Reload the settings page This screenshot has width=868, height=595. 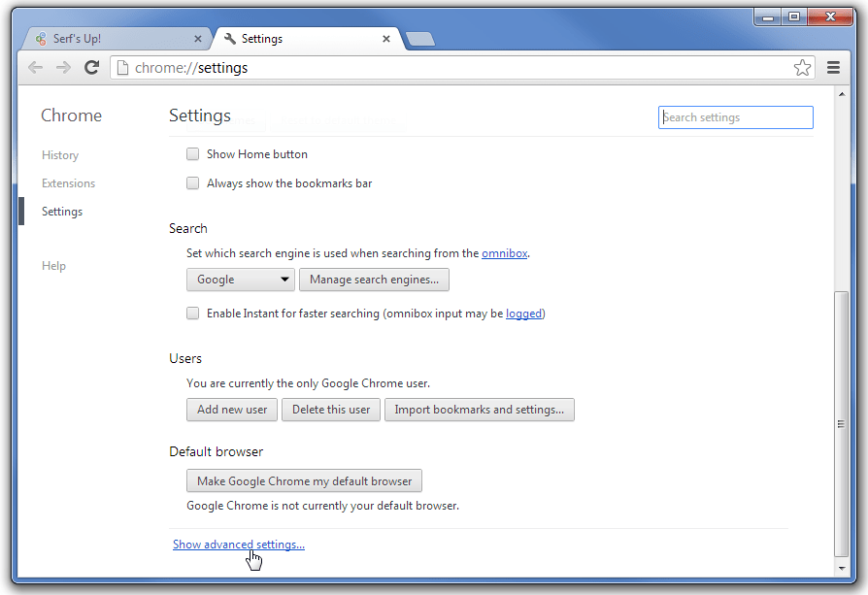tap(92, 68)
